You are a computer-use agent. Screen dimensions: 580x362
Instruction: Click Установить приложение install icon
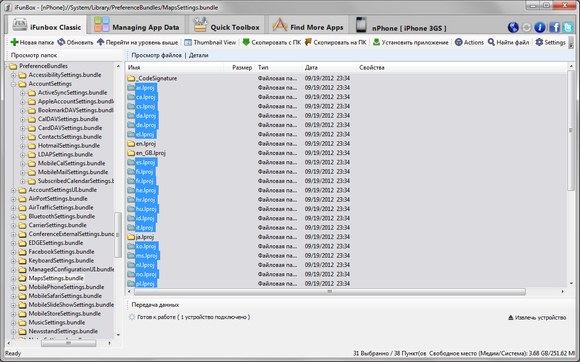point(376,42)
